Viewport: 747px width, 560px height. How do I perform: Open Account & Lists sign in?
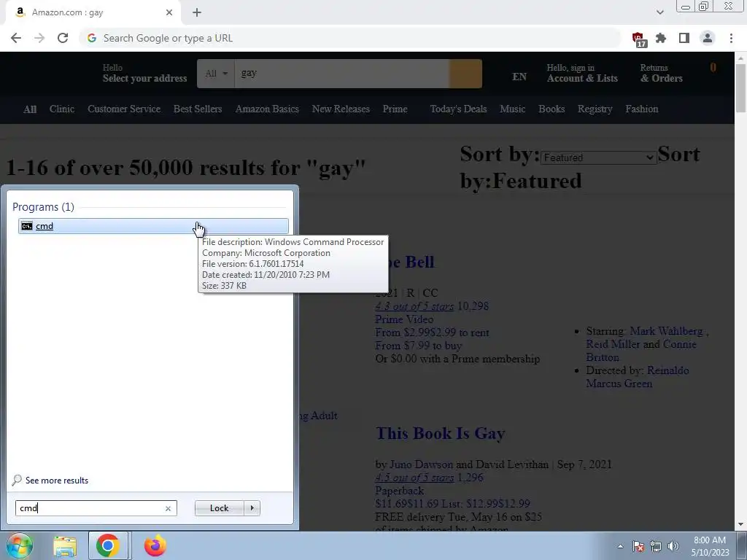pos(582,74)
